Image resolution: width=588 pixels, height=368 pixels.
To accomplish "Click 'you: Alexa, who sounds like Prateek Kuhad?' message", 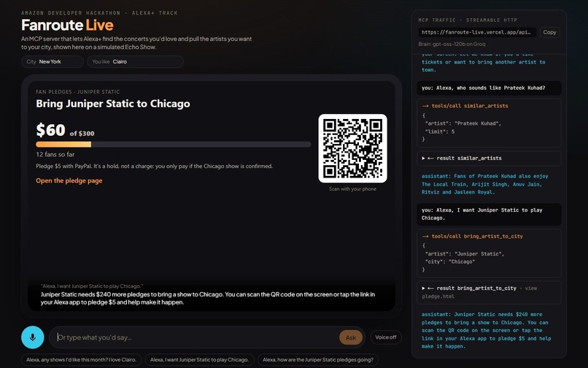I will click(x=489, y=88).
